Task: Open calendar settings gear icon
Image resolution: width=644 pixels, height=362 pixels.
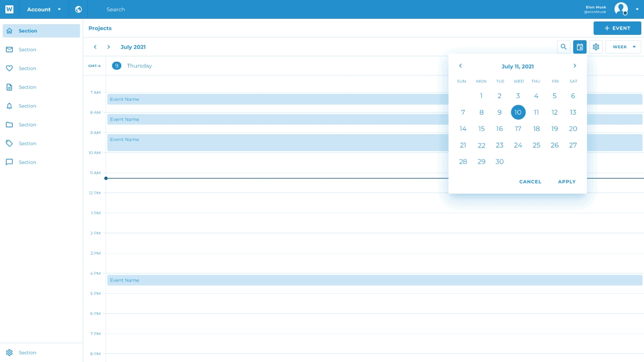Action: [596, 47]
